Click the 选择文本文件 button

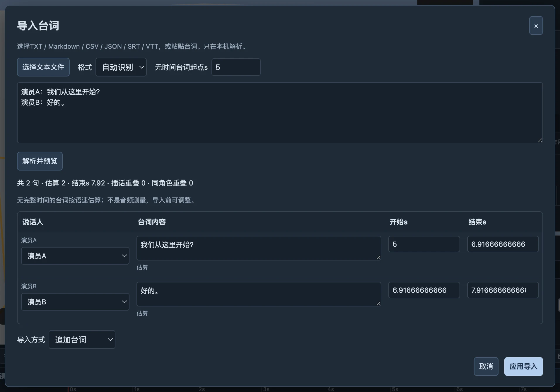(43, 67)
